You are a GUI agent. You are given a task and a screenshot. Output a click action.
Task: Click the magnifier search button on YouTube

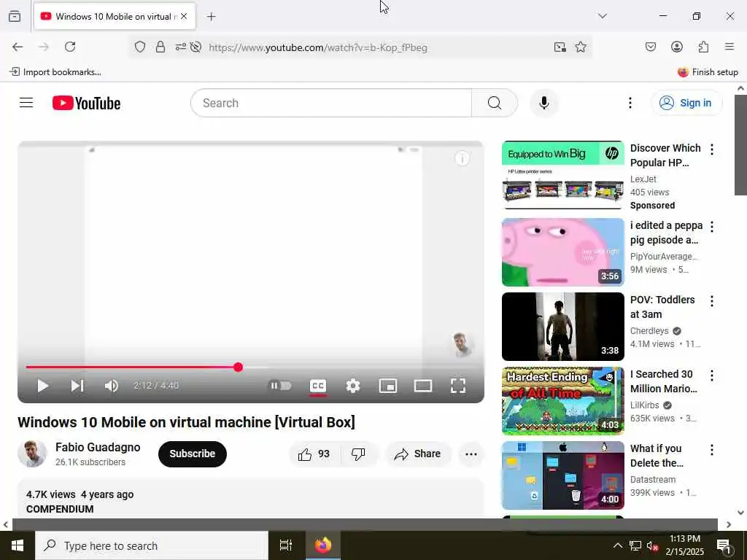point(495,103)
